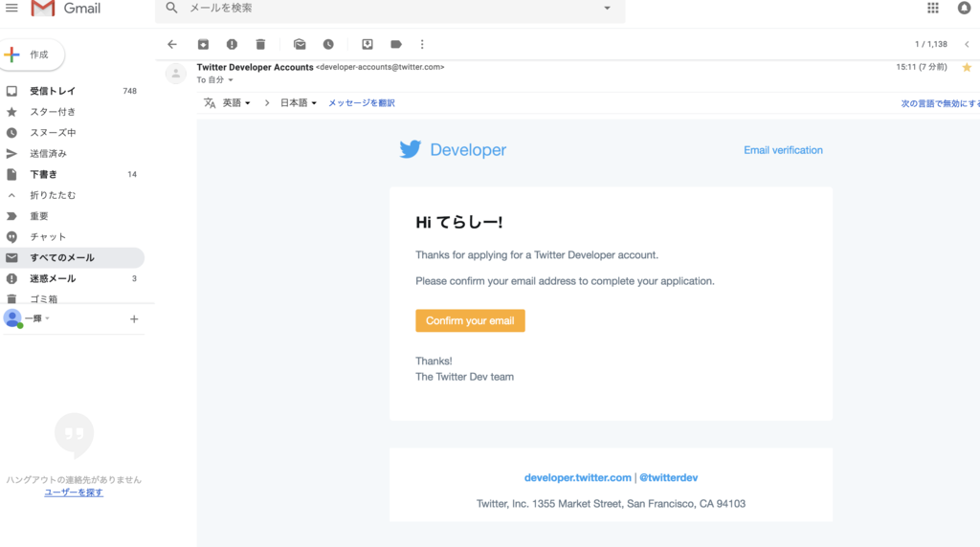
Task: Click the Email verification link
Action: 783,150
